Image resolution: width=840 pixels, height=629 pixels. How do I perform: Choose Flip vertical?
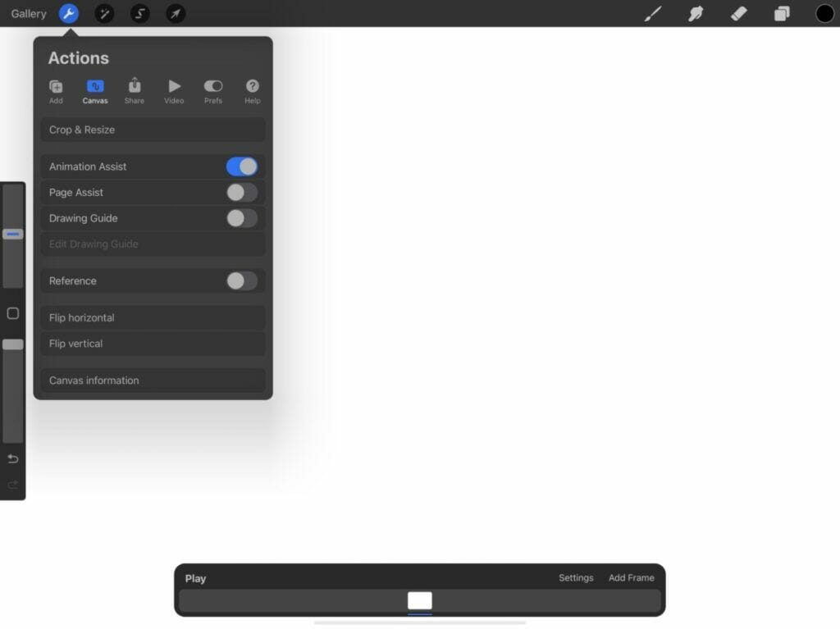(153, 344)
